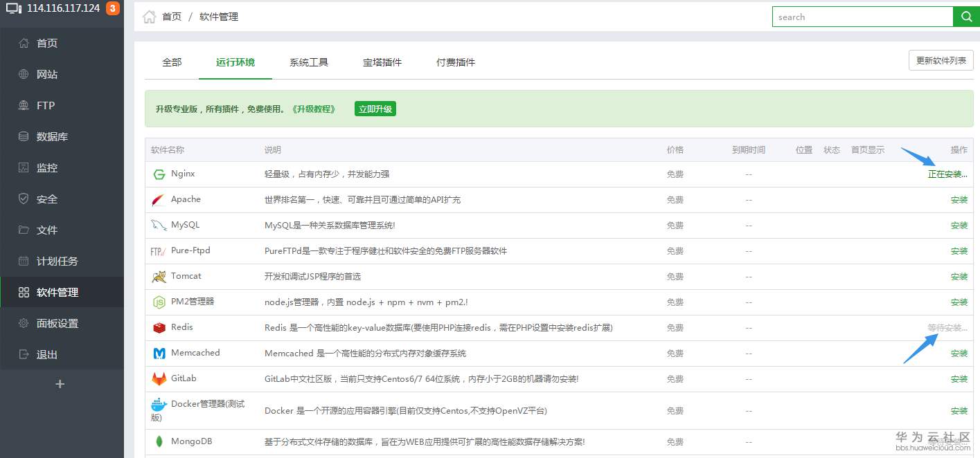Select the 运行环境 tab

[235, 62]
